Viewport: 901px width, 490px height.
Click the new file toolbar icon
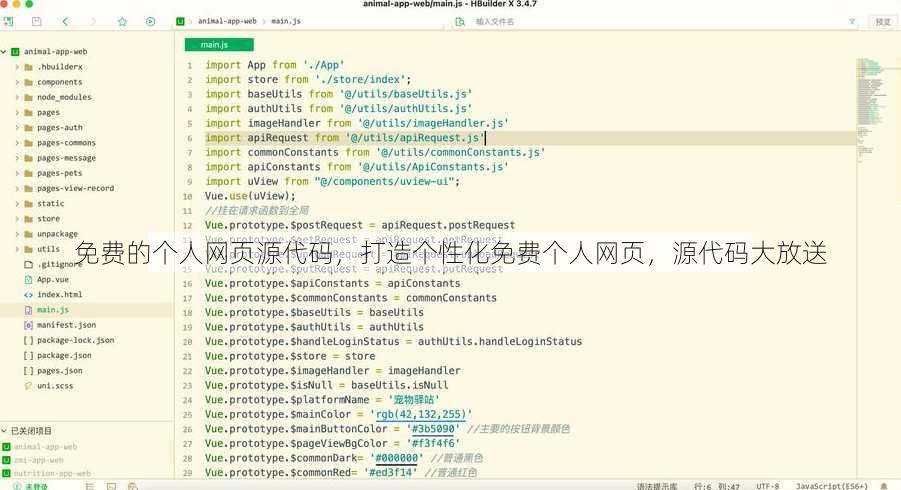click(9, 21)
